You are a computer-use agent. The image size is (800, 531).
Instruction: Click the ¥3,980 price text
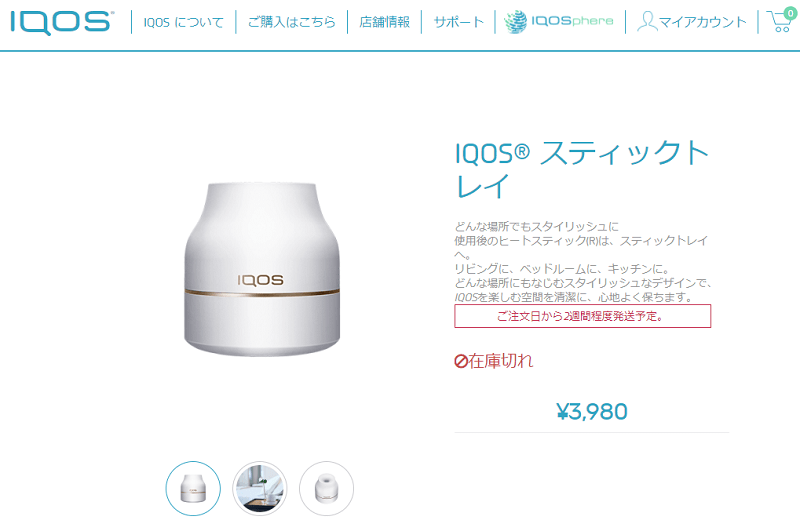click(x=592, y=412)
